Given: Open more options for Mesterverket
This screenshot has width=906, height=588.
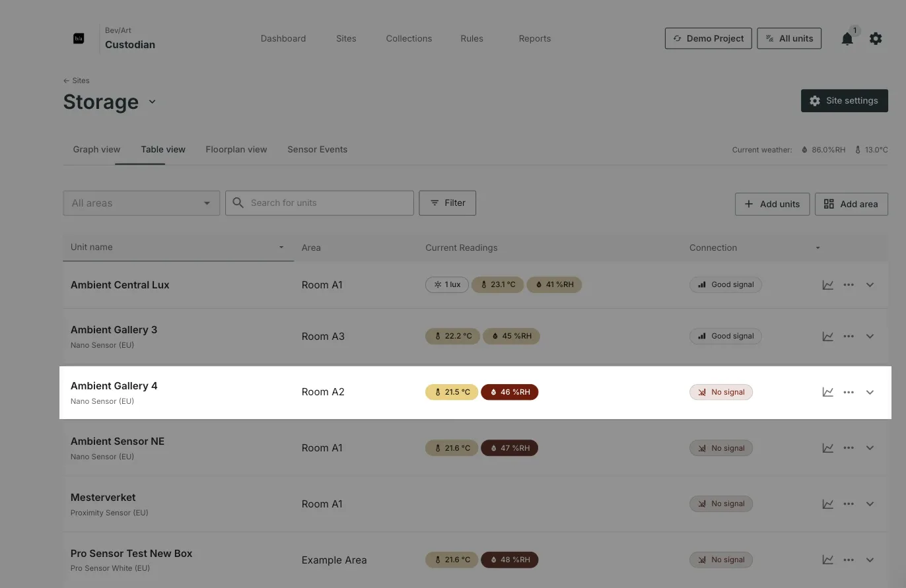Looking at the screenshot, I should (849, 504).
